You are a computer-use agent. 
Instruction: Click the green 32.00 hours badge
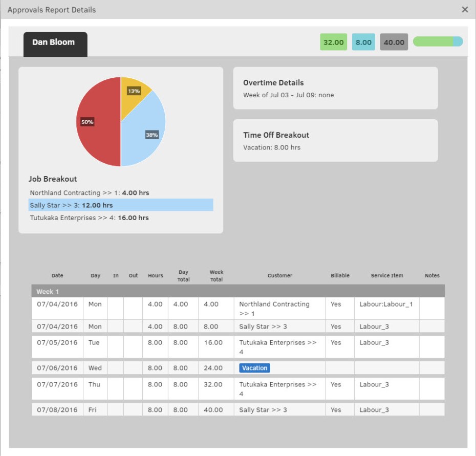[334, 42]
